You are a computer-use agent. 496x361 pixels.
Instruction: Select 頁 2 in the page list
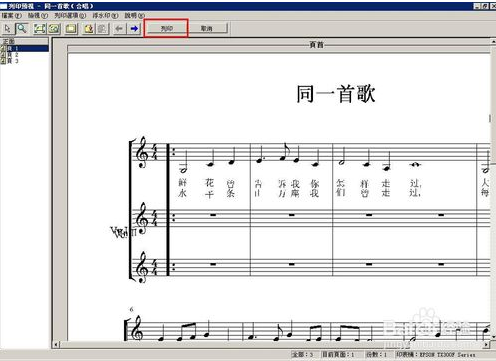coord(13,55)
